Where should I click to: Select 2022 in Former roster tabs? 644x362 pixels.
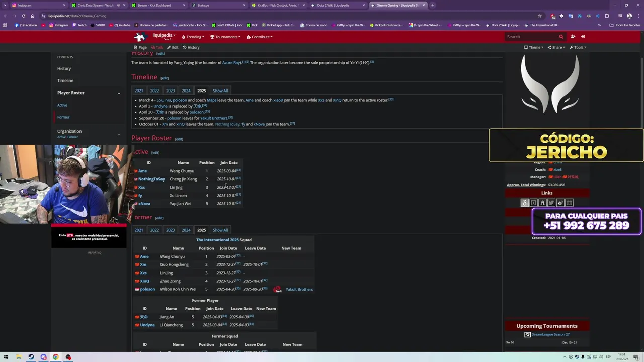(154, 230)
